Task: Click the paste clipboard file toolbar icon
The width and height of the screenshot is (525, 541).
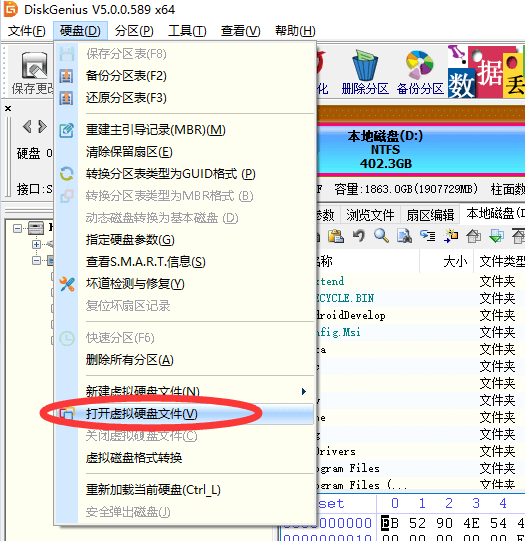Action: point(336,236)
